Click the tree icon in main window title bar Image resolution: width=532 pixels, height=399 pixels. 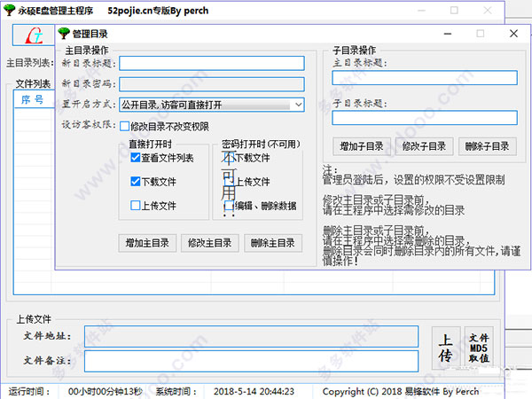10,10
